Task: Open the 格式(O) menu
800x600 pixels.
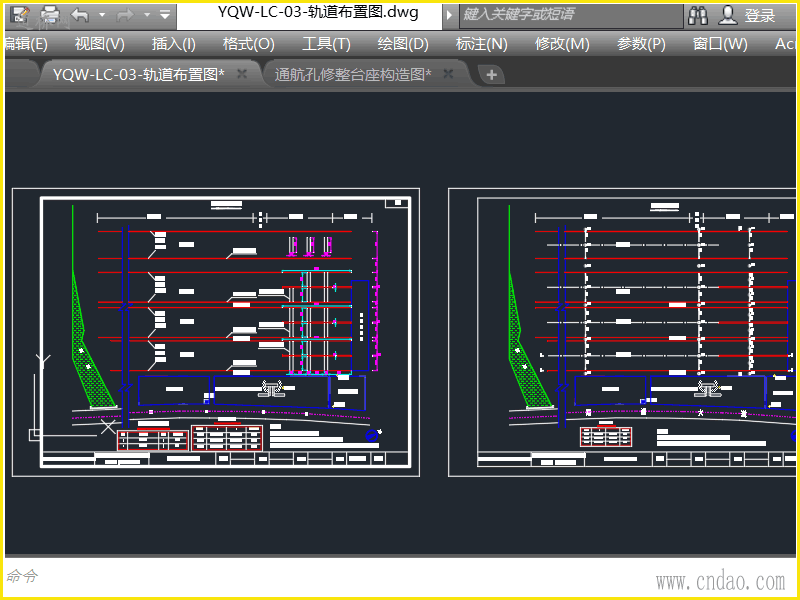Action: [248, 44]
